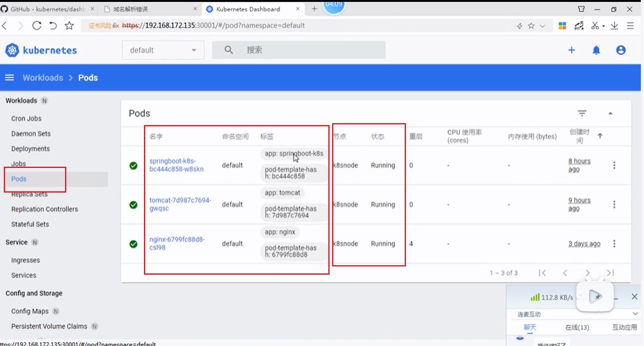The height and width of the screenshot is (346, 644).
Task: Click status check icon for nginx pod
Action: pos(133,244)
